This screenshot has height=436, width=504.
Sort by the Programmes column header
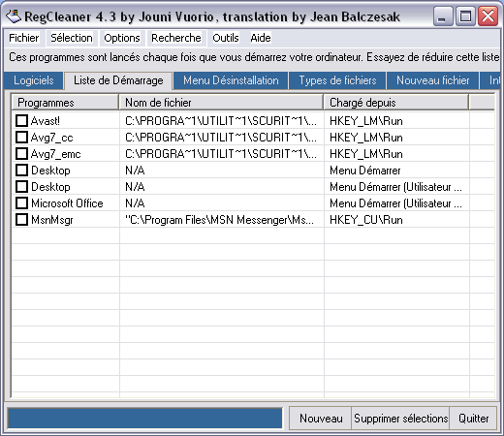(x=65, y=103)
